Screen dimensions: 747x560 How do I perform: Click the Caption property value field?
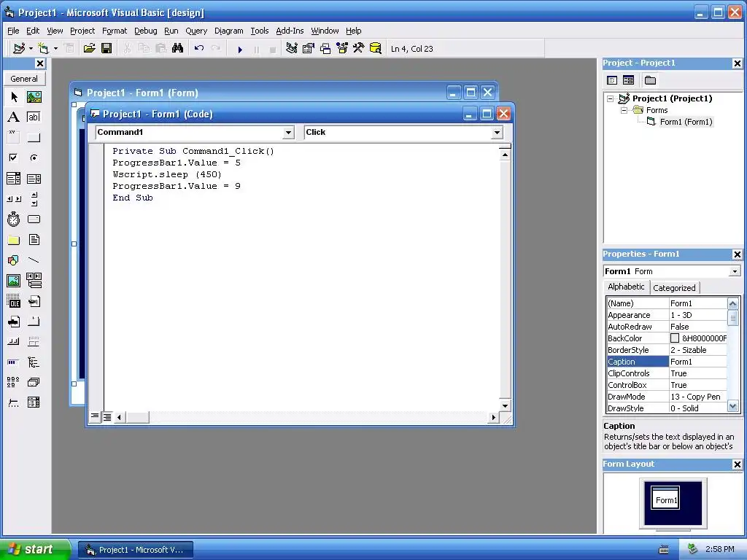pyautogui.click(x=698, y=362)
